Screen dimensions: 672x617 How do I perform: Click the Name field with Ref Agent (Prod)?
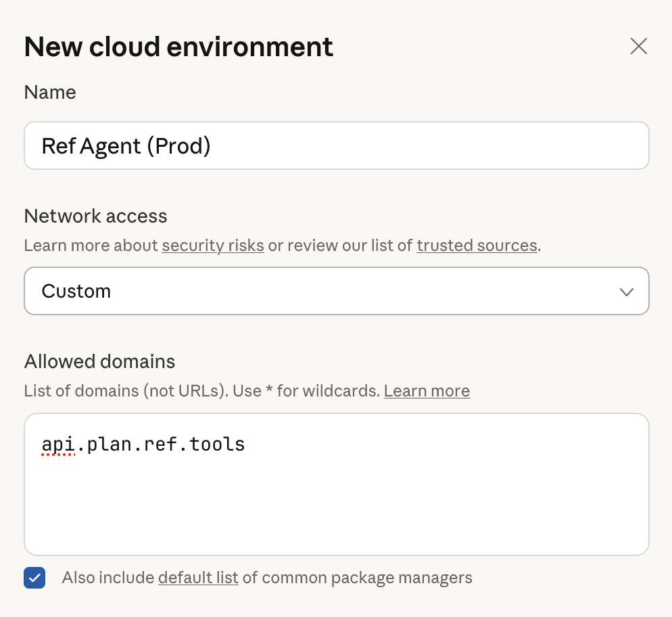pyautogui.click(x=336, y=145)
